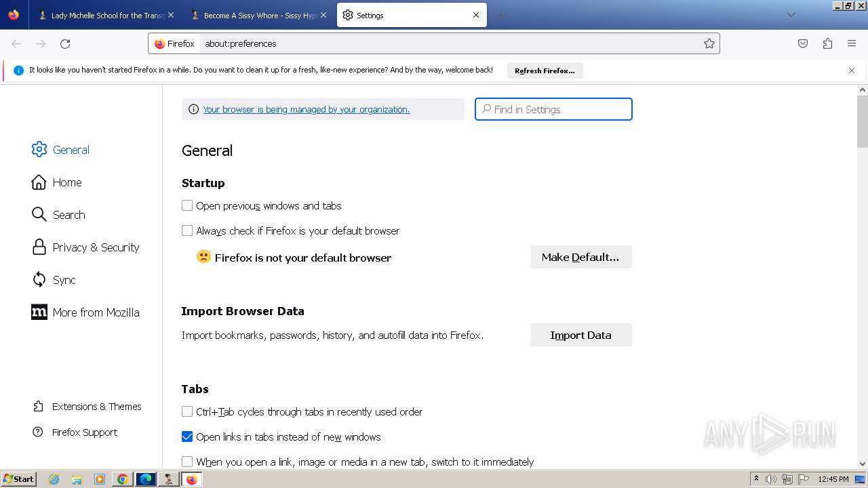
Task: Close the Become A Sissy tab
Action: [x=323, y=15]
